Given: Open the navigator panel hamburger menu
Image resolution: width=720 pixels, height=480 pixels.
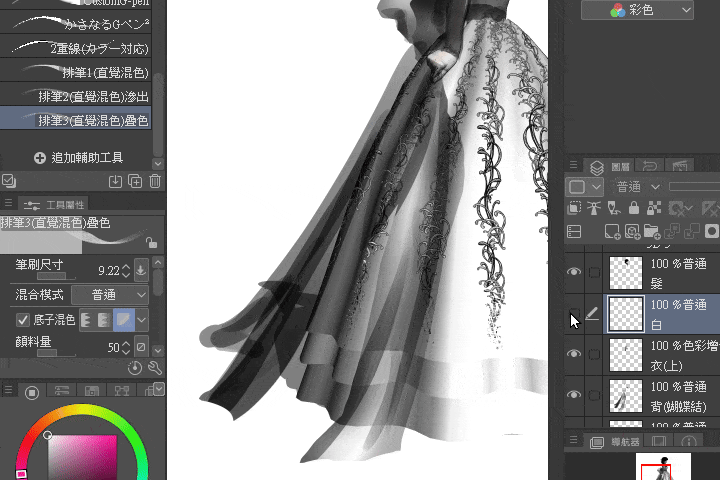Looking at the screenshot, I should 573,440.
